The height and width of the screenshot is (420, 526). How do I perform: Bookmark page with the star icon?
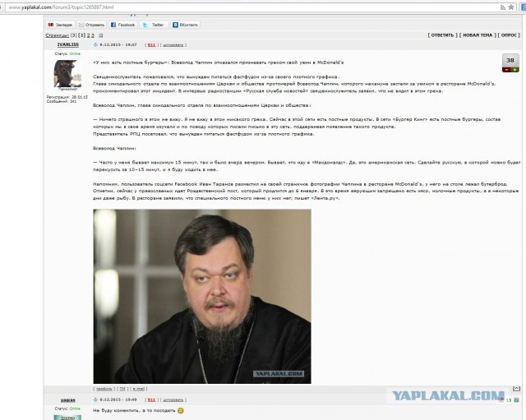(x=511, y=7)
